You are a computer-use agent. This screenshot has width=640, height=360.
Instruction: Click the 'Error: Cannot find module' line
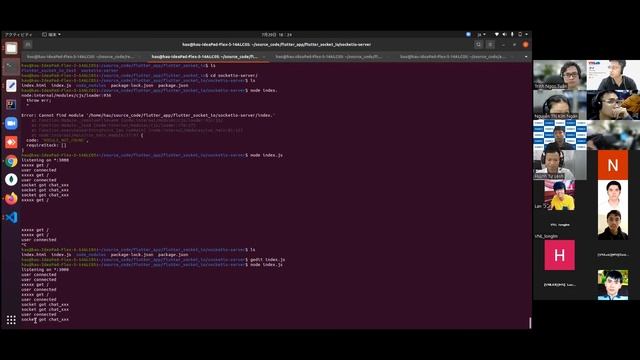click(148, 116)
